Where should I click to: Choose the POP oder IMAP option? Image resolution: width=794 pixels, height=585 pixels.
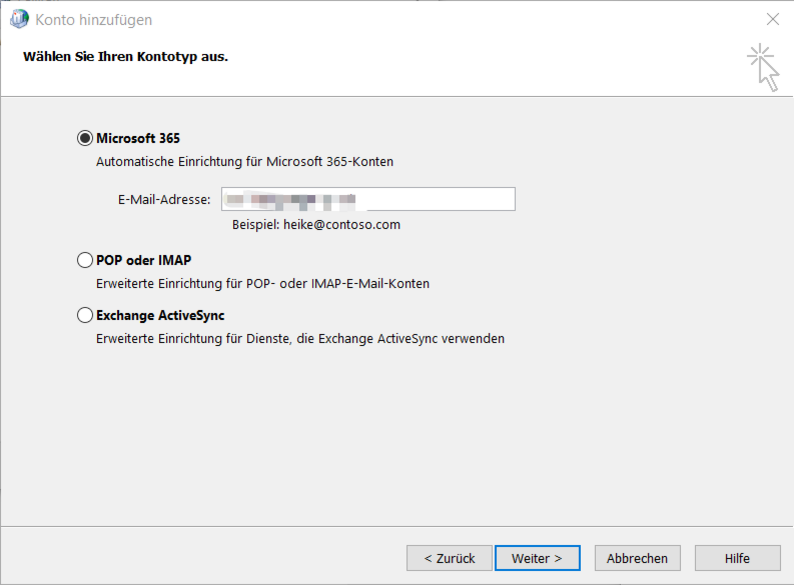(x=85, y=260)
